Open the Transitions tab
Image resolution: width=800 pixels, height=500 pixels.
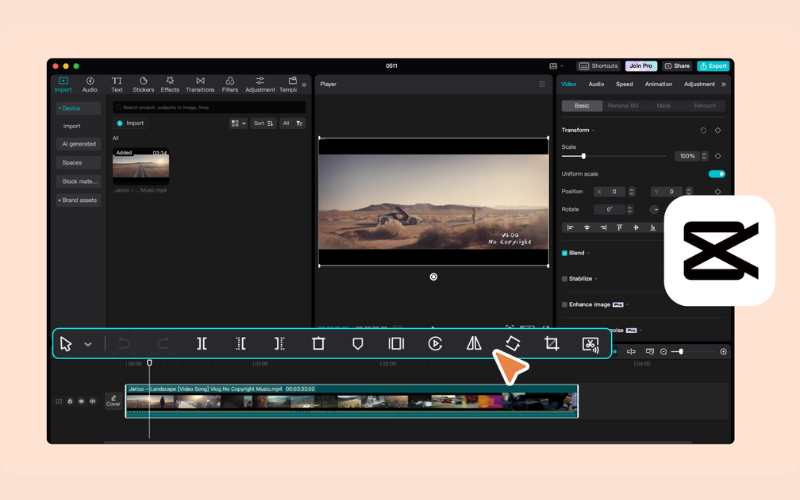(200, 85)
